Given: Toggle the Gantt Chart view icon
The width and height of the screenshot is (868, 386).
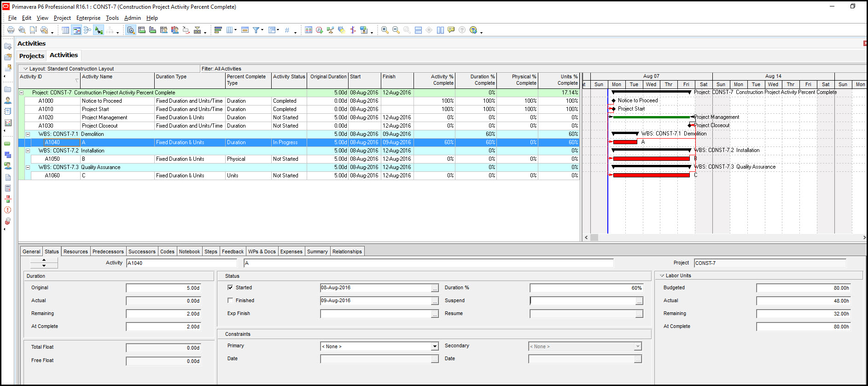Looking at the screenshot, I should [76, 30].
